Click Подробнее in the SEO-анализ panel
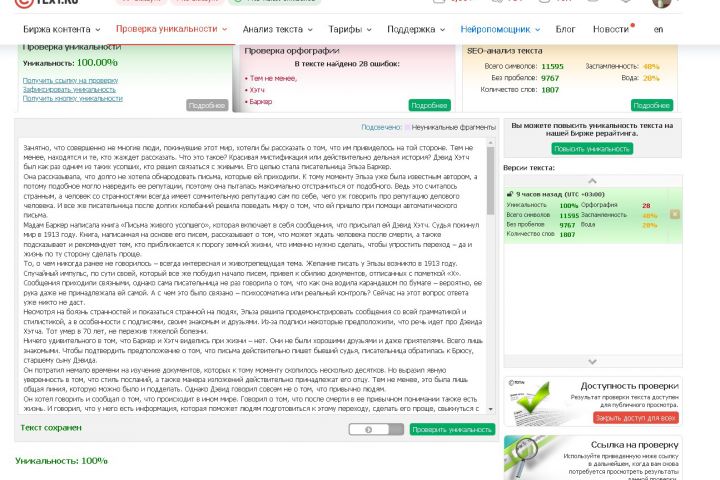720x480 pixels. pyautogui.click(x=652, y=105)
